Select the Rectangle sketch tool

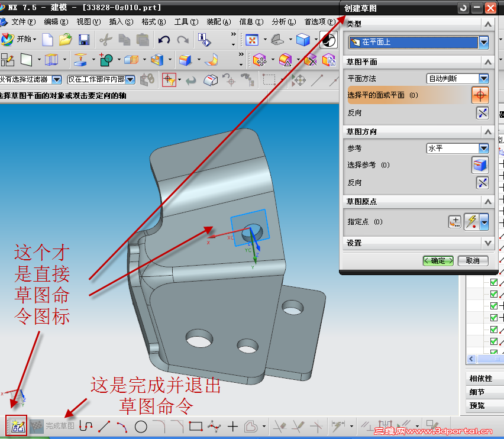click(x=196, y=427)
